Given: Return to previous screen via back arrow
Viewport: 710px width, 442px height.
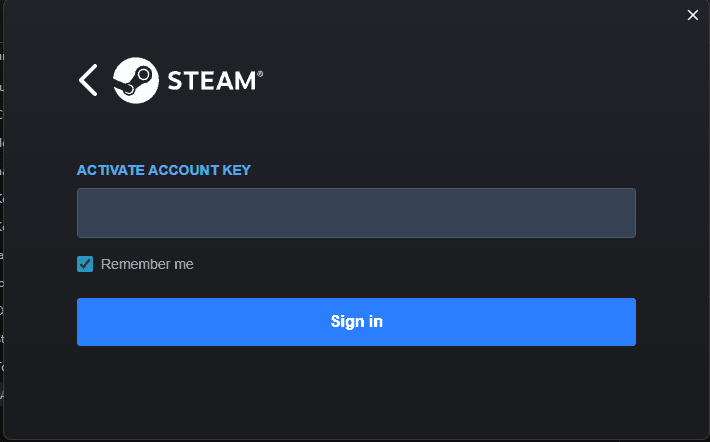Looking at the screenshot, I should 88,80.
